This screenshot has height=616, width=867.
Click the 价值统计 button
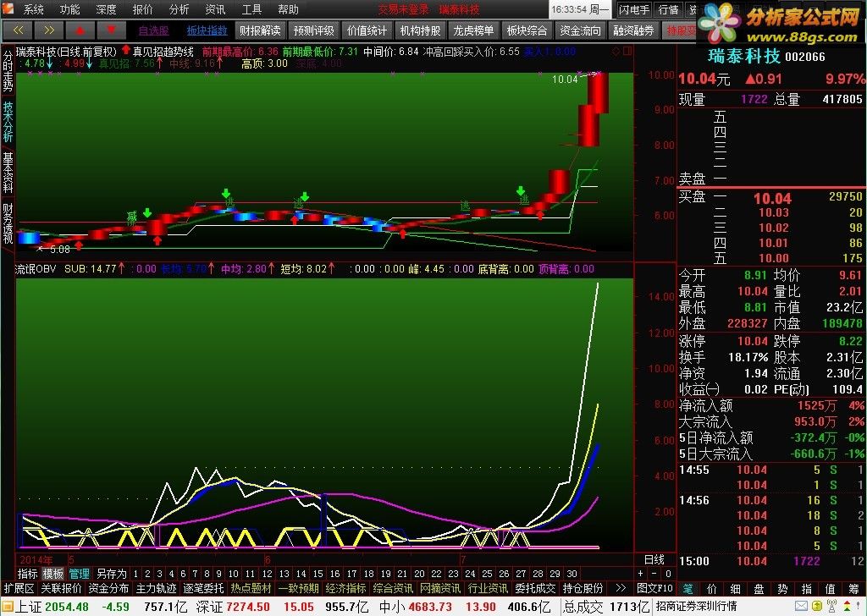click(x=367, y=30)
